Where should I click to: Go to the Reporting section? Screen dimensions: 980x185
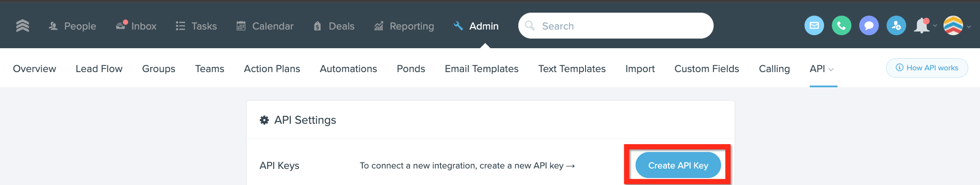404,26
